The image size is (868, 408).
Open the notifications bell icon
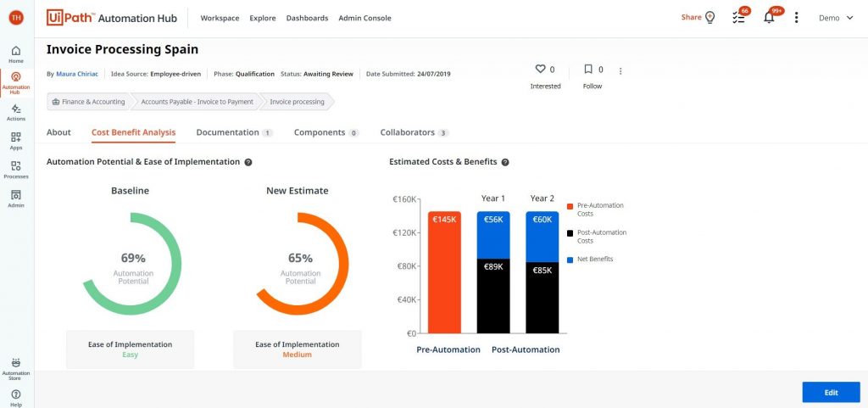click(x=770, y=17)
